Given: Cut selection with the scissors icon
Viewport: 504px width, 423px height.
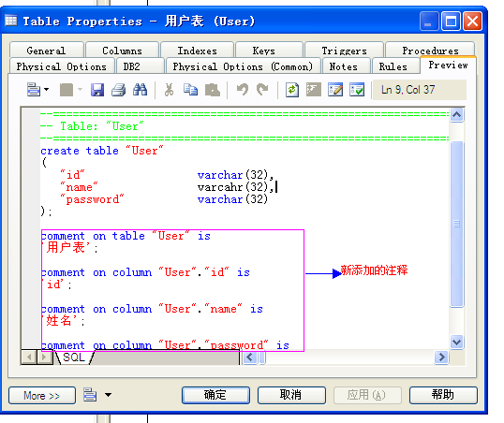Looking at the screenshot, I should tap(169, 90).
